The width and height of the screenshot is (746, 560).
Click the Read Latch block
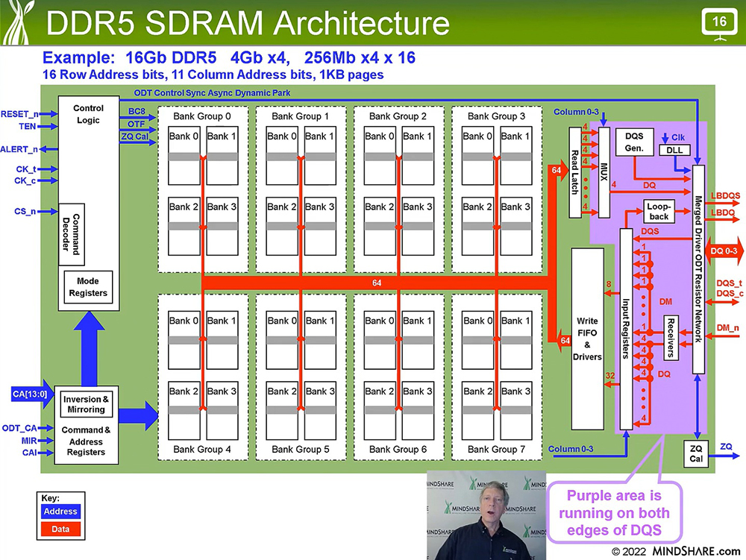click(575, 172)
